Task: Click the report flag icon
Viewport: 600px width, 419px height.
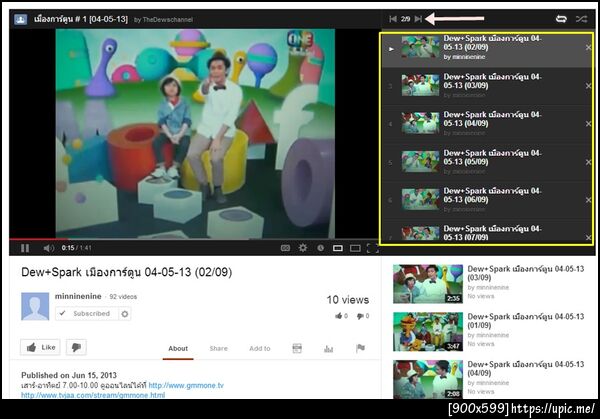Action: coord(360,348)
